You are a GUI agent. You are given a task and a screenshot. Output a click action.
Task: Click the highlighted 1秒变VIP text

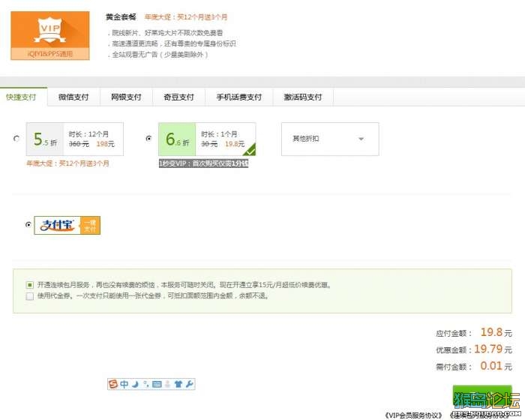[203, 163]
